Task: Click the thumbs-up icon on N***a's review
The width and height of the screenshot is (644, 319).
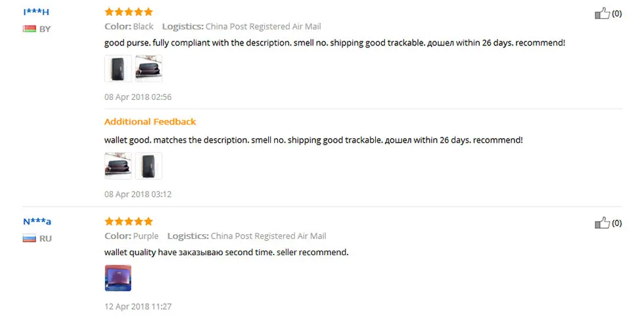Action: 602,223
